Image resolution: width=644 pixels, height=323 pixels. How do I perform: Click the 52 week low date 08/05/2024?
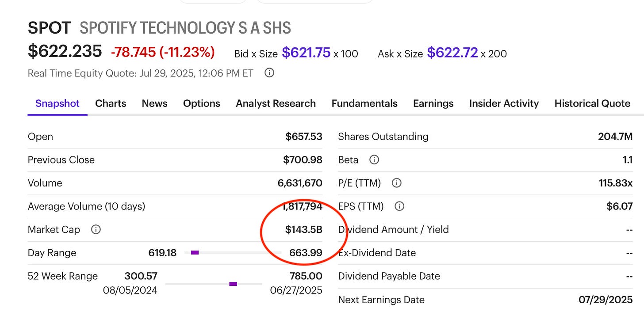tap(130, 290)
